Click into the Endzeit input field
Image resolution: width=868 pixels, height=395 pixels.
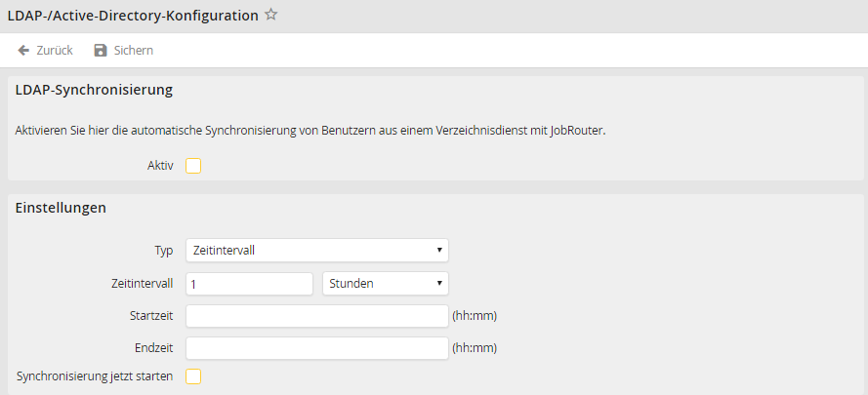pyautogui.click(x=316, y=348)
